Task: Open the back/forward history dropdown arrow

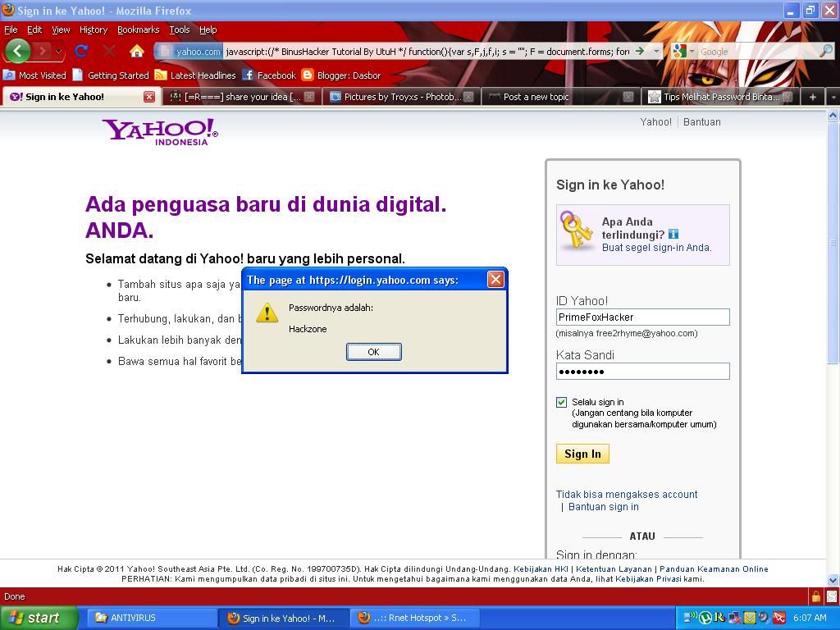Action: click(58, 52)
